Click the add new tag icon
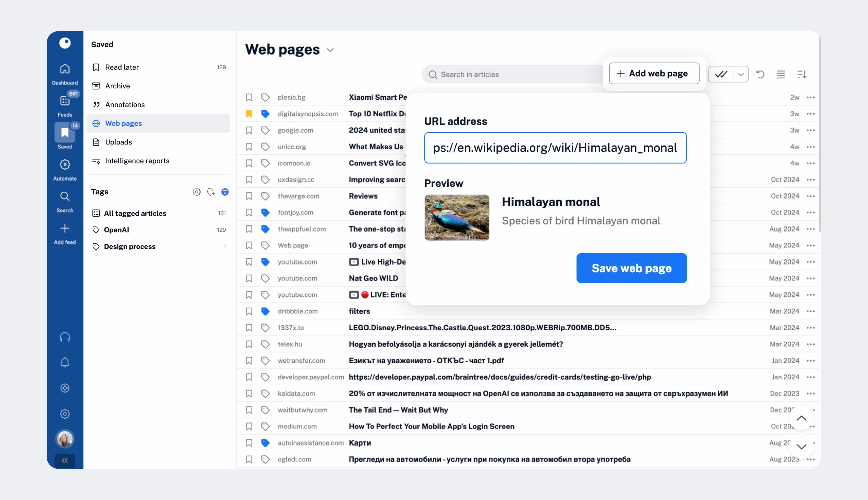 (x=211, y=192)
